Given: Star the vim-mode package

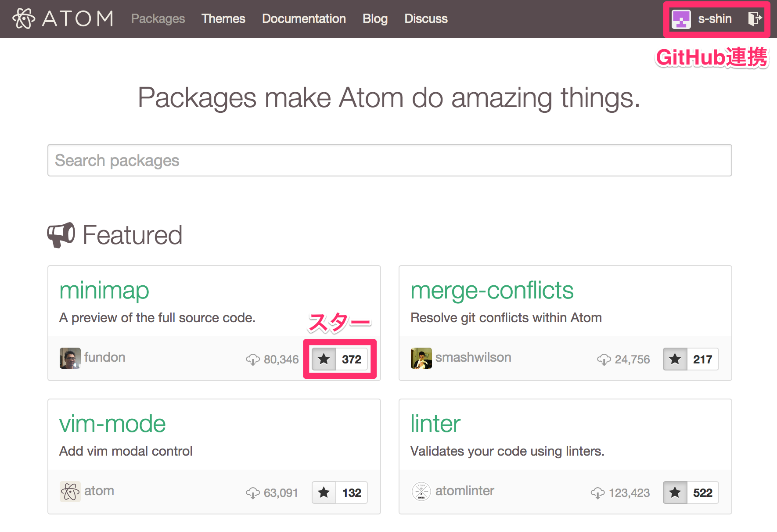Looking at the screenshot, I should (324, 492).
